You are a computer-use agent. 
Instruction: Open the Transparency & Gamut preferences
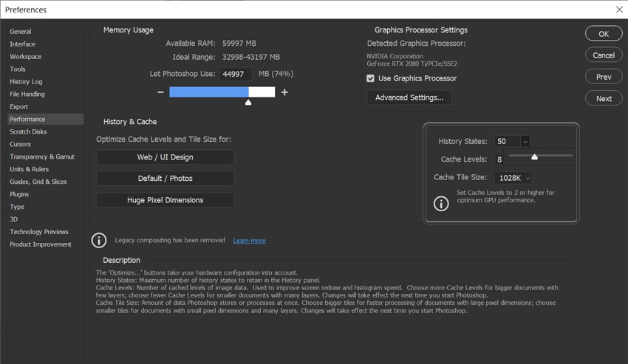coord(42,157)
